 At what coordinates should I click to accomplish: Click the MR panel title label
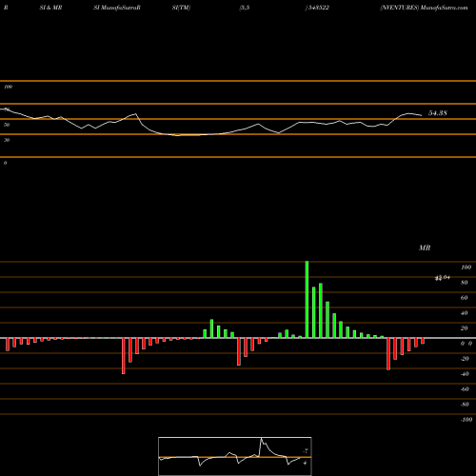coord(425,248)
